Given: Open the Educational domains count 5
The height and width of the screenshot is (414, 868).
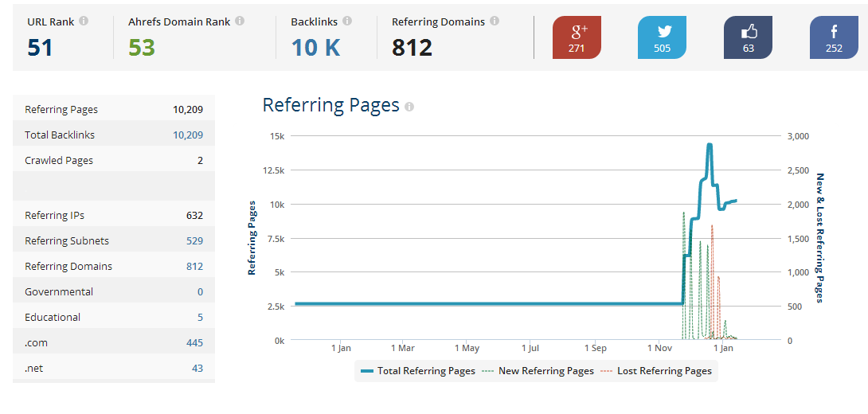Looking at the screenshot, I should pos(201,318).
